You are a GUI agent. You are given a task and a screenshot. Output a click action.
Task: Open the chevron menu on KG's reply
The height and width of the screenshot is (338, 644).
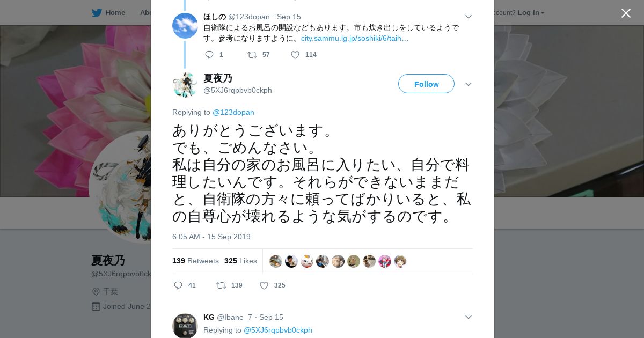point(468,317)
